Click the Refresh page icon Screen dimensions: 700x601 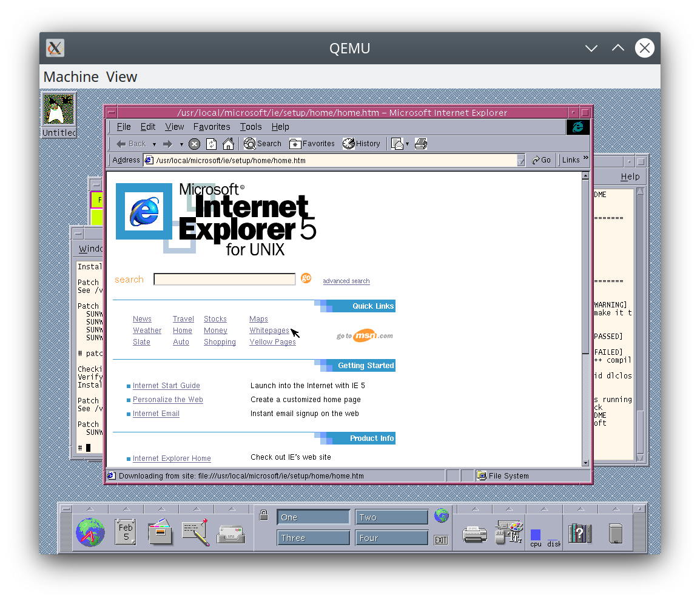(211, 144)
